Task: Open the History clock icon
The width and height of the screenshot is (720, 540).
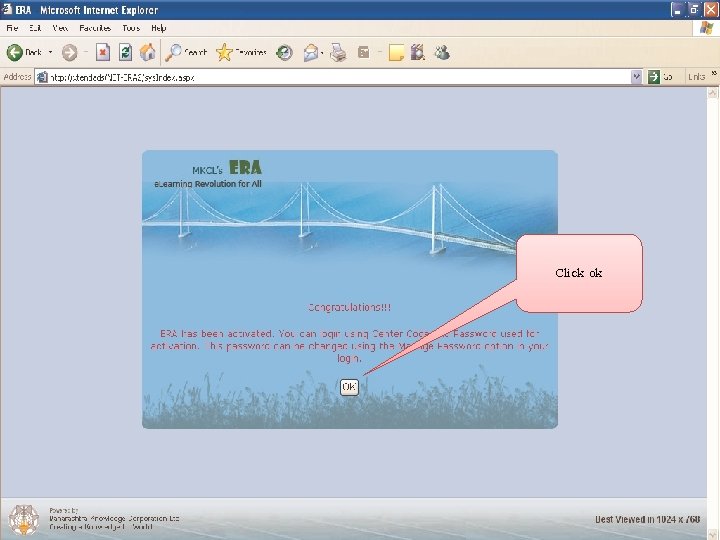Action: (284, 52)
